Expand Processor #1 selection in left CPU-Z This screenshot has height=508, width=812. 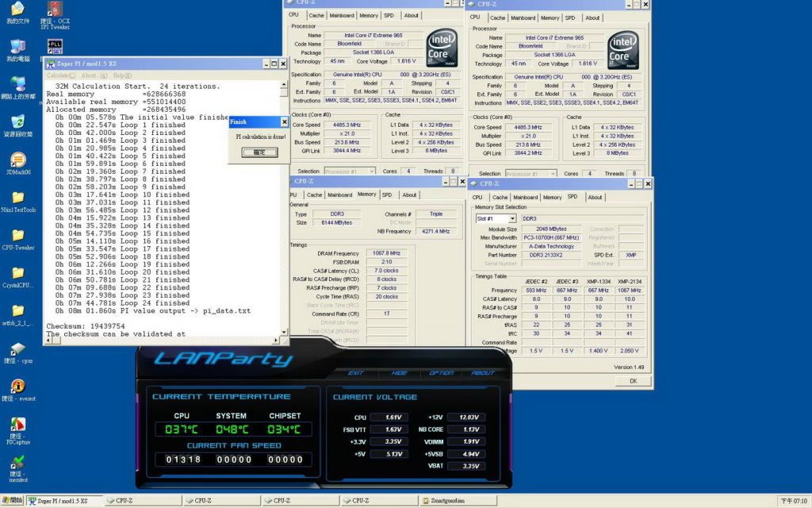coord(372,171)
